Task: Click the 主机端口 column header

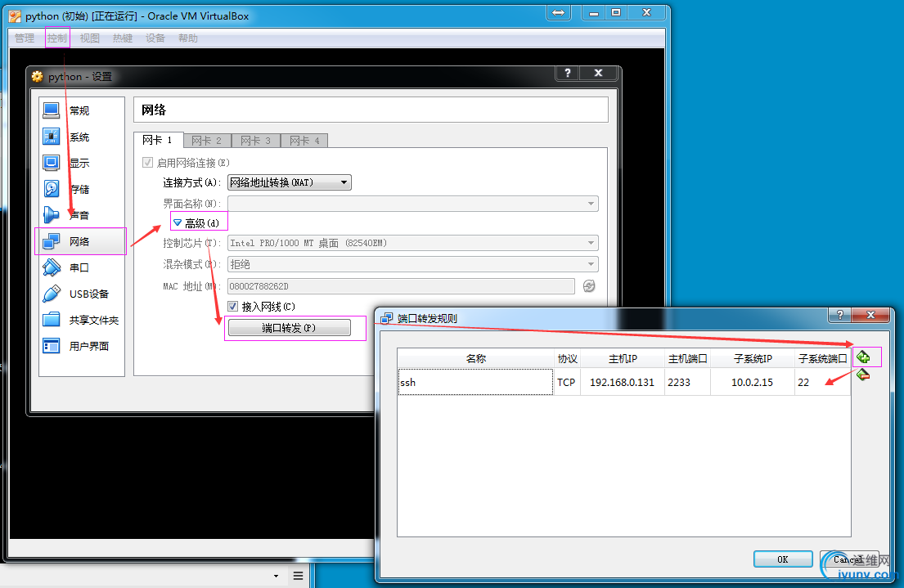Action: pyautogui.click(x=687, y=358)
